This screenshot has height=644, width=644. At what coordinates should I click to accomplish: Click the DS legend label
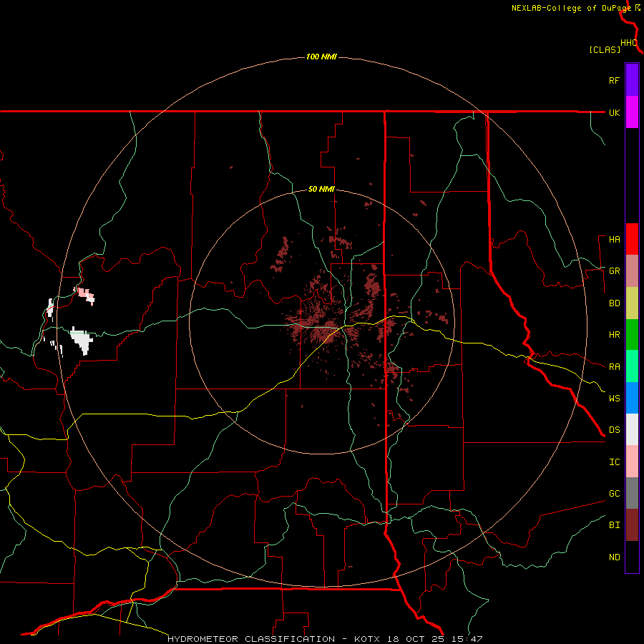point(614,430)
